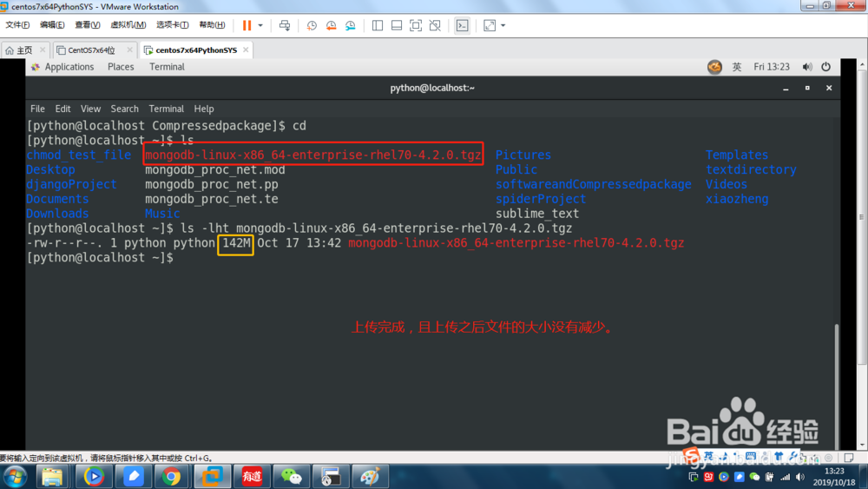The width and height of the screenshot is (868, 489).
Task: Click the 英 input language indicator
Action: click(x=737, y=67)
